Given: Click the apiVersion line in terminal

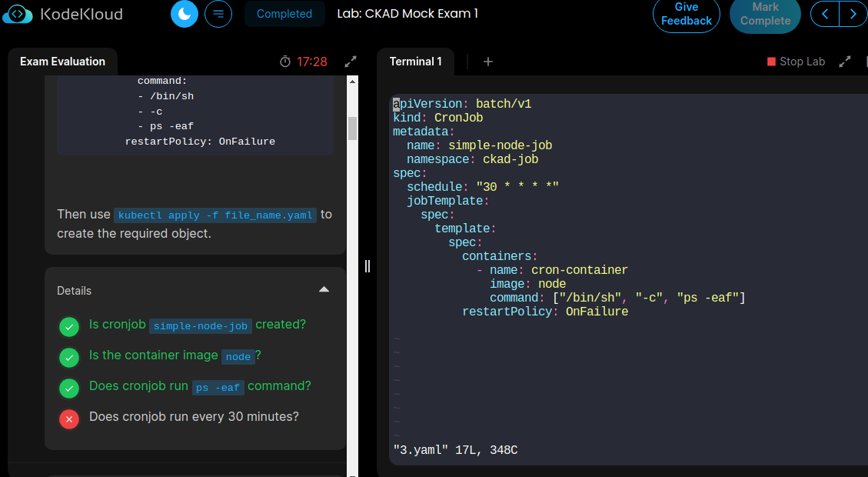Looking at the screenshot, I should coord(462,104).
